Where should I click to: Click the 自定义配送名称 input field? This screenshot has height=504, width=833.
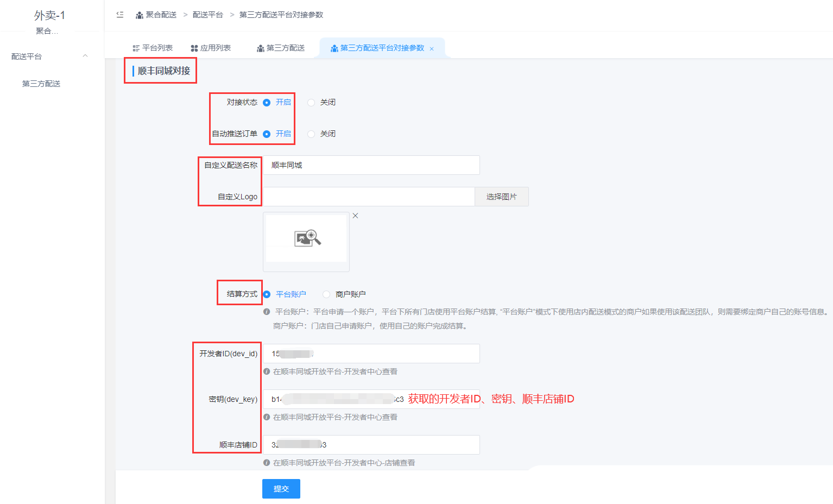pyautogui.click(x=371, y=165)
